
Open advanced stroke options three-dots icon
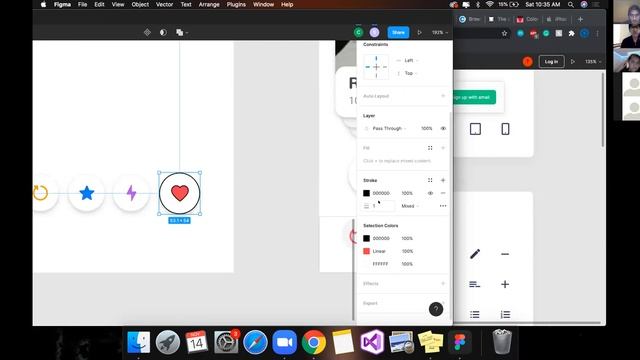(x=443, y=206)
